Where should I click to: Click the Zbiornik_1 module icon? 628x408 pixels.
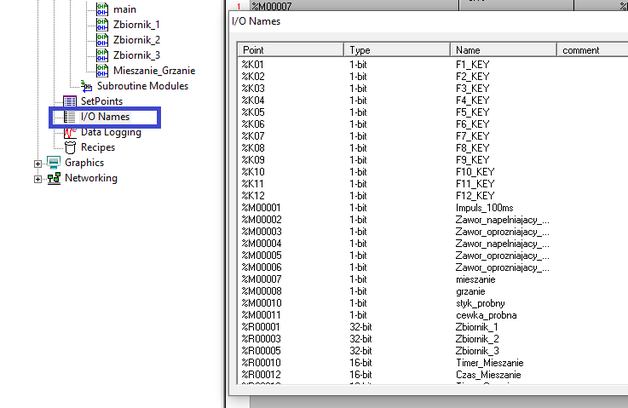102,24
